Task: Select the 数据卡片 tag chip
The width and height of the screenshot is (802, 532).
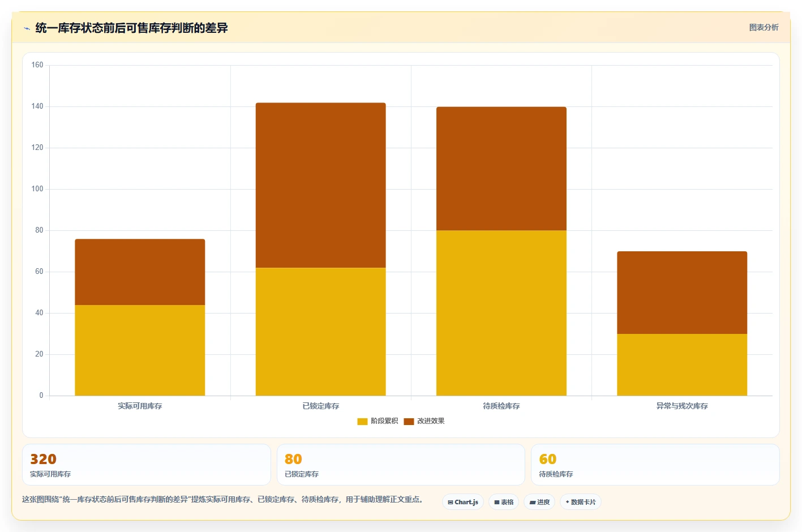Action: pos(581,502)
